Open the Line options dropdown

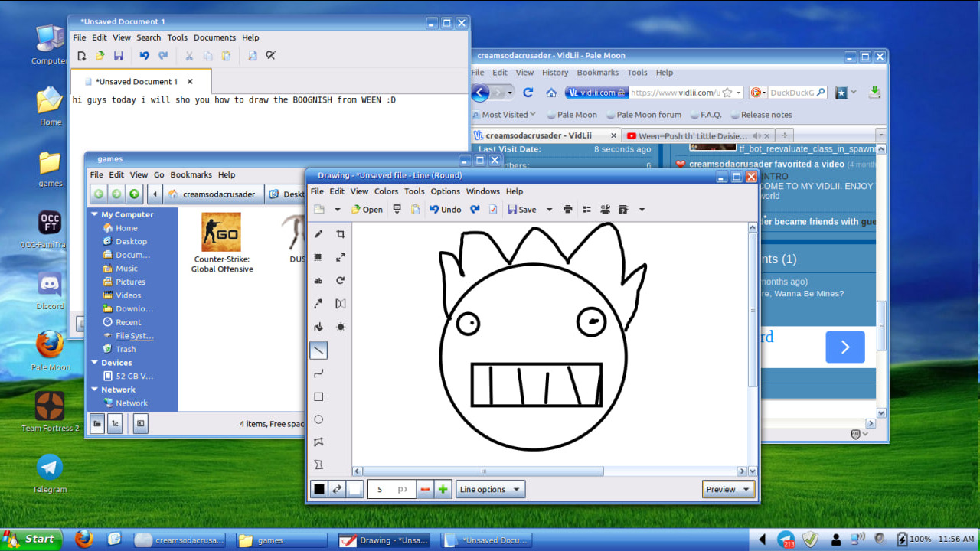pos(490,490)
